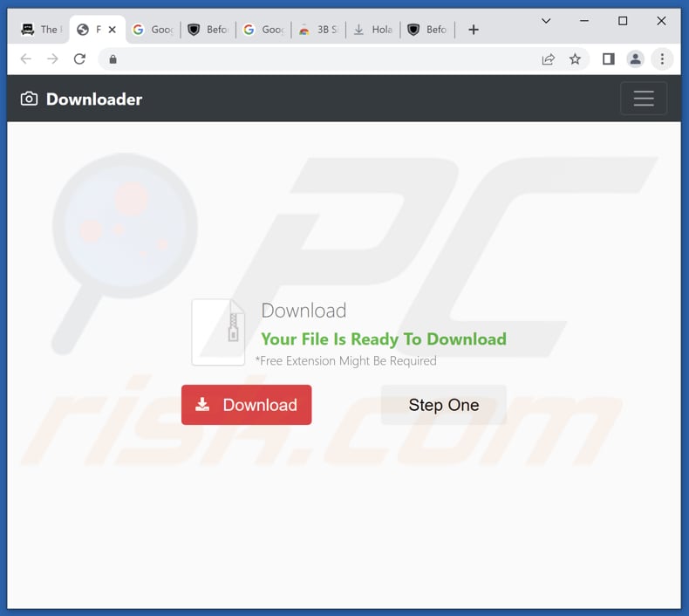Screen dimensions: 689x616
Task: Go back to the previous page
Action: pyautogui.click(x=25, y=59)
